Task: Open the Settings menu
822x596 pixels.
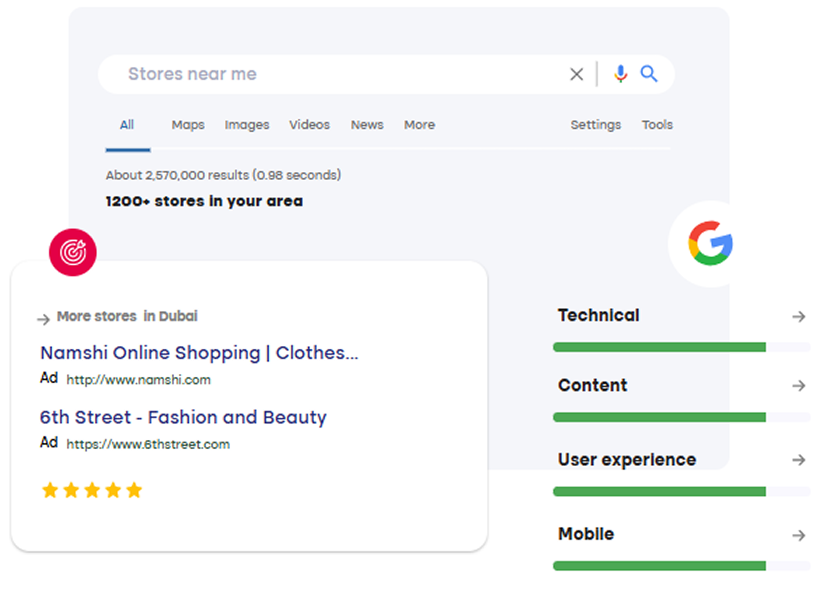Action: [x=596, y=125]
